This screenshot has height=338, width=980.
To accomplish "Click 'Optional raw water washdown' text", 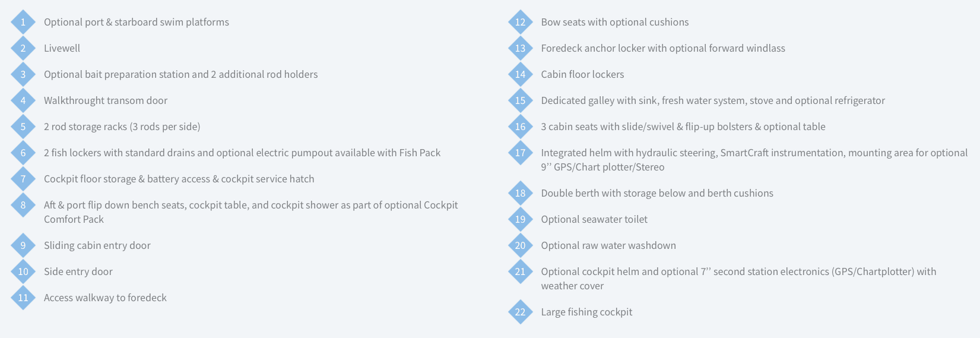I will 608,245.
